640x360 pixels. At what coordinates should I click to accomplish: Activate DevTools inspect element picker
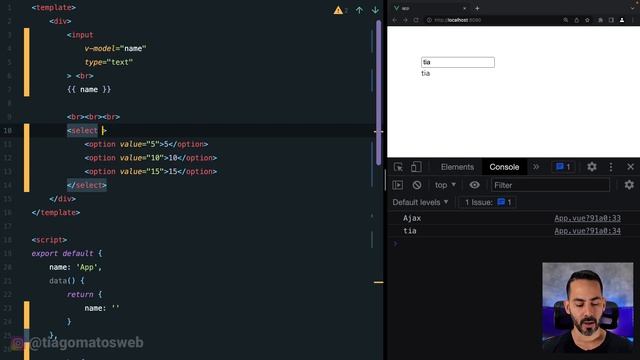pyautogui.click(x=398, y=167)
